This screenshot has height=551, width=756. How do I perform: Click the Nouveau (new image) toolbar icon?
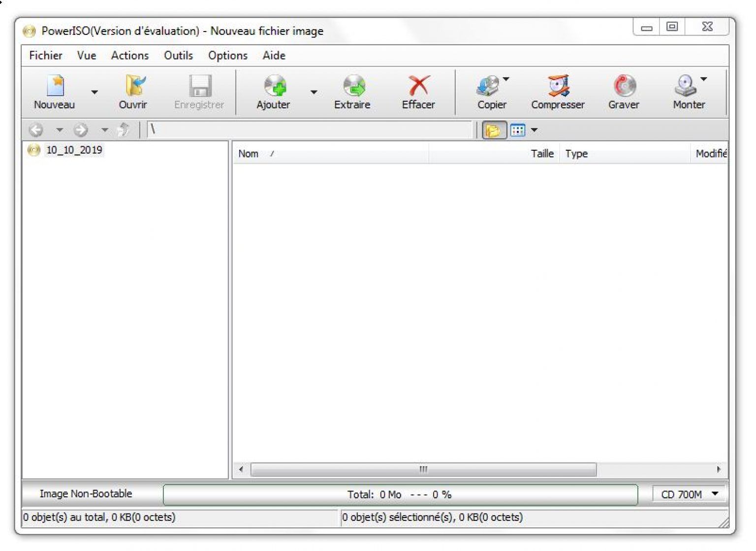pos(56,86)
